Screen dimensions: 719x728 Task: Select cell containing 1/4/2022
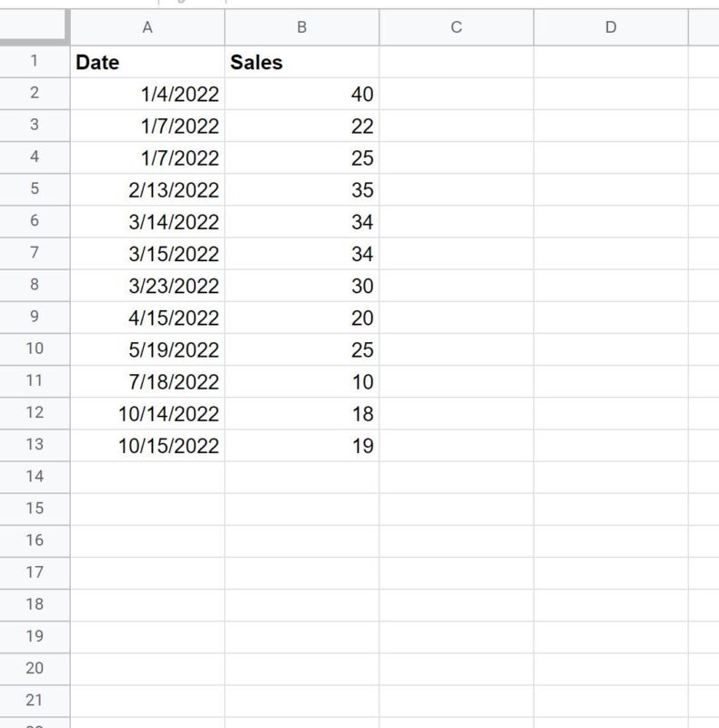click(147, 95)
